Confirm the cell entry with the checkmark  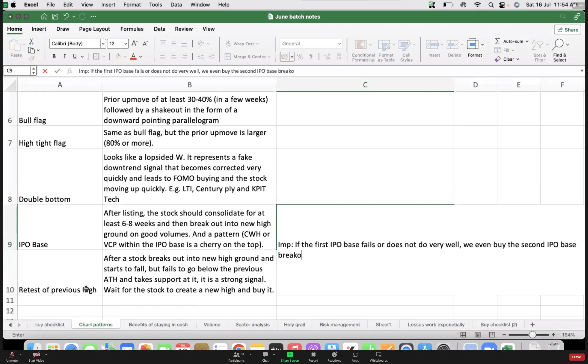[57, 71]
